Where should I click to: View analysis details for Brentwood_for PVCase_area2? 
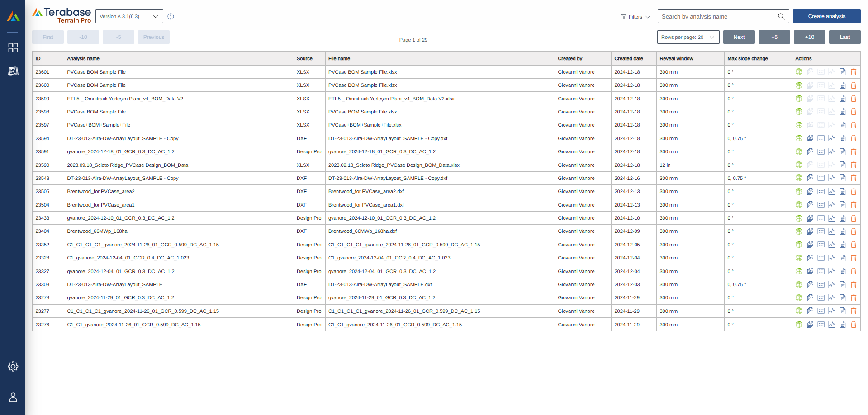[821, 191]
